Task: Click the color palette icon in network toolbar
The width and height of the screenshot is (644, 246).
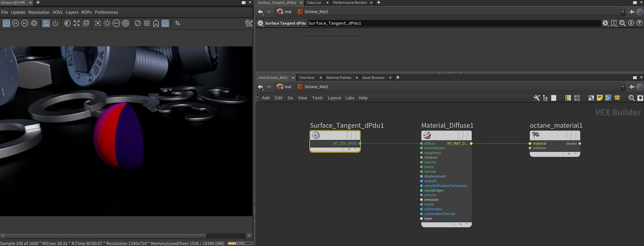Action: [568, 98]
